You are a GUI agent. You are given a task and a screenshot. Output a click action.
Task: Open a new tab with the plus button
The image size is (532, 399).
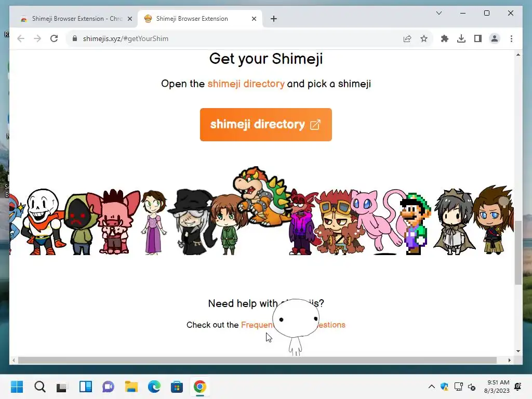(x=274, y=19)
